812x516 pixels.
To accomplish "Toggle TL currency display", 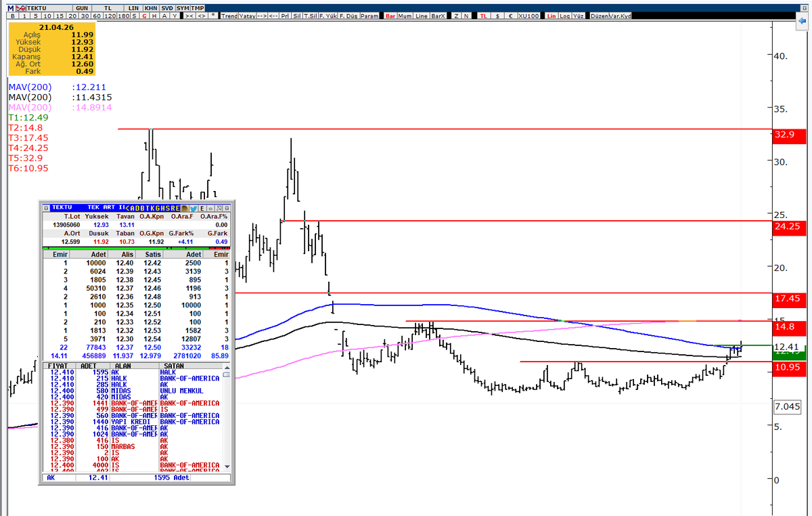I will click(x=484, y=16).
